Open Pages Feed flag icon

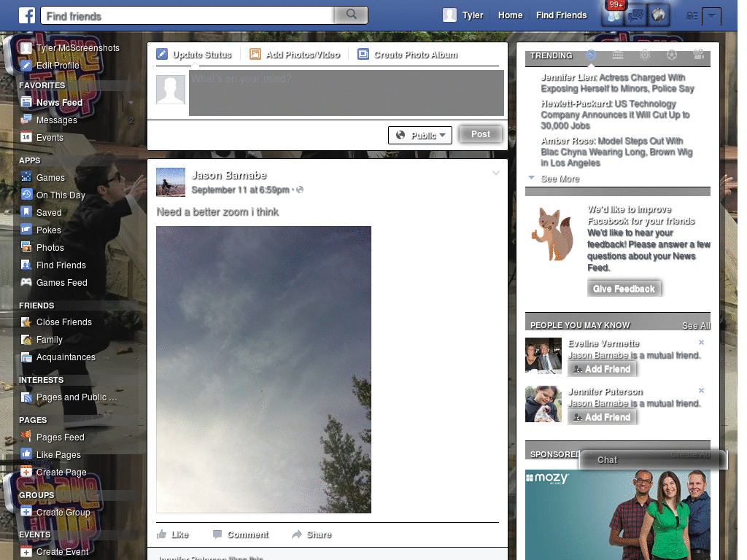coord(26,437)
